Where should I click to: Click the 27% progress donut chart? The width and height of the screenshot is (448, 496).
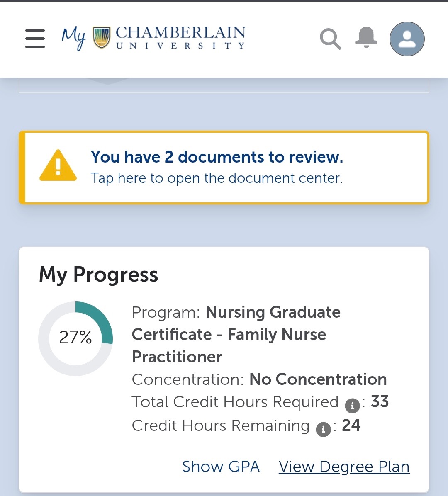(x=75, y=338)
